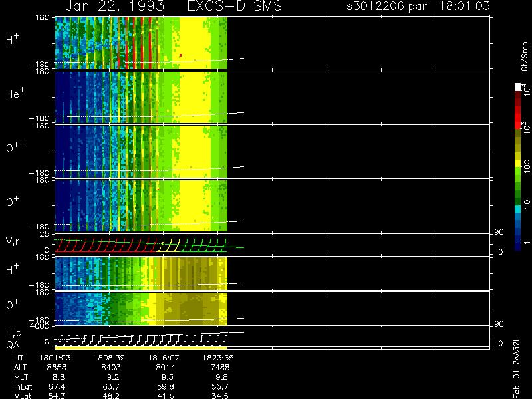Click the yellow colorbar segment near 100

pyautogui.click(x=517, y=163)
